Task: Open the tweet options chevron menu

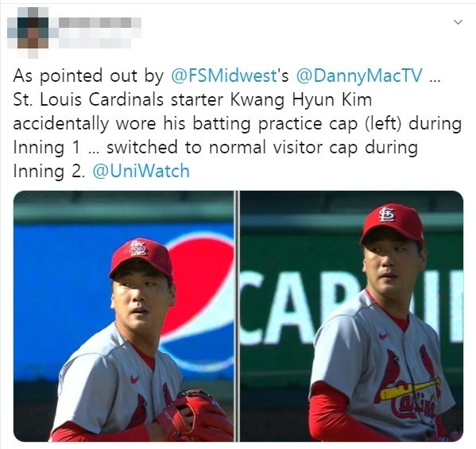Action: (458, 22)
